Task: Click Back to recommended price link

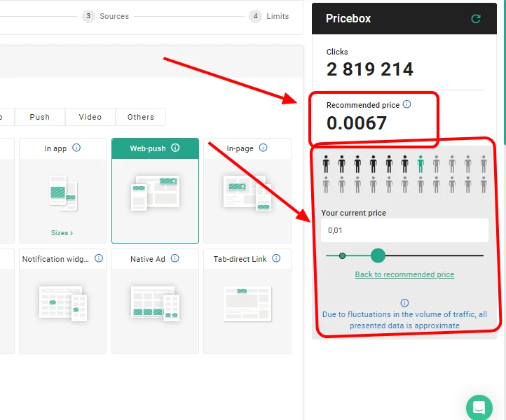Action: click(x=404, y=274)
